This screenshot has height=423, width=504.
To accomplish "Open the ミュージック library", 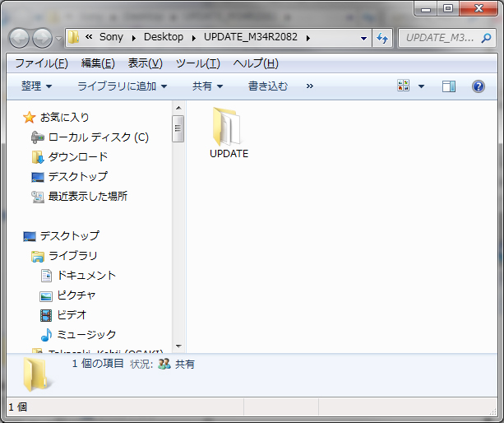I will [86, 334].
